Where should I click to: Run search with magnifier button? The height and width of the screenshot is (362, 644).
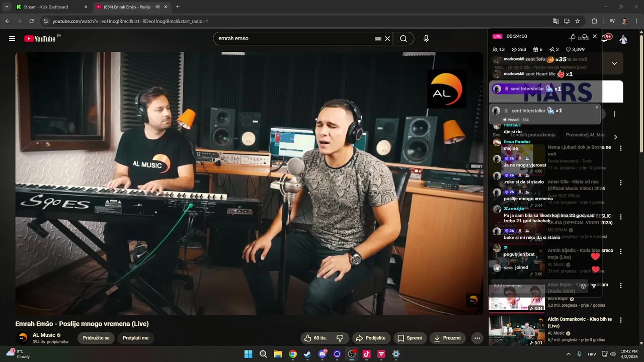pos(404,39)
